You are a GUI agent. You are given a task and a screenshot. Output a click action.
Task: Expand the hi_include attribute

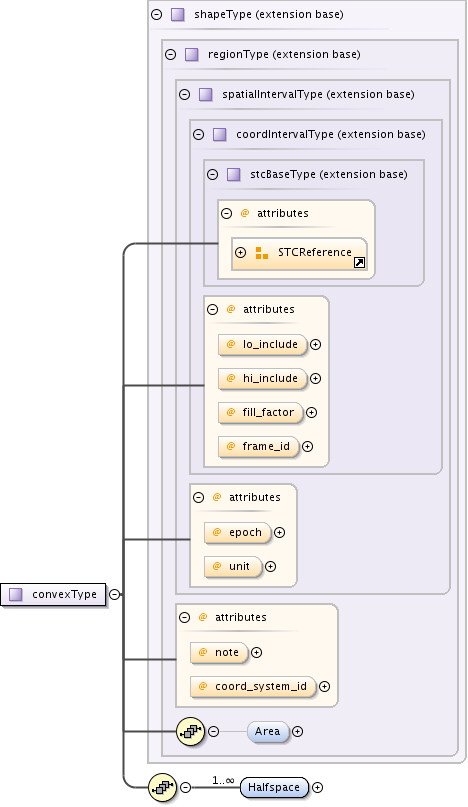tap(316, 378)
